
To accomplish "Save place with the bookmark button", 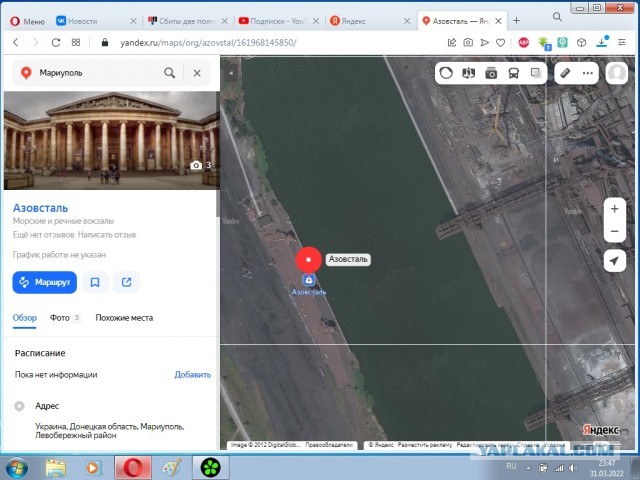I will click(95, 282).
